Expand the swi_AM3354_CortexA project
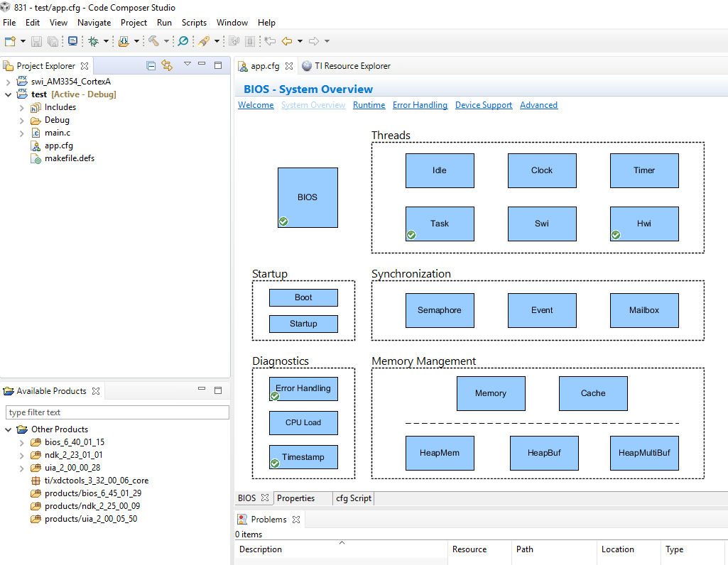 pos(8,82)
